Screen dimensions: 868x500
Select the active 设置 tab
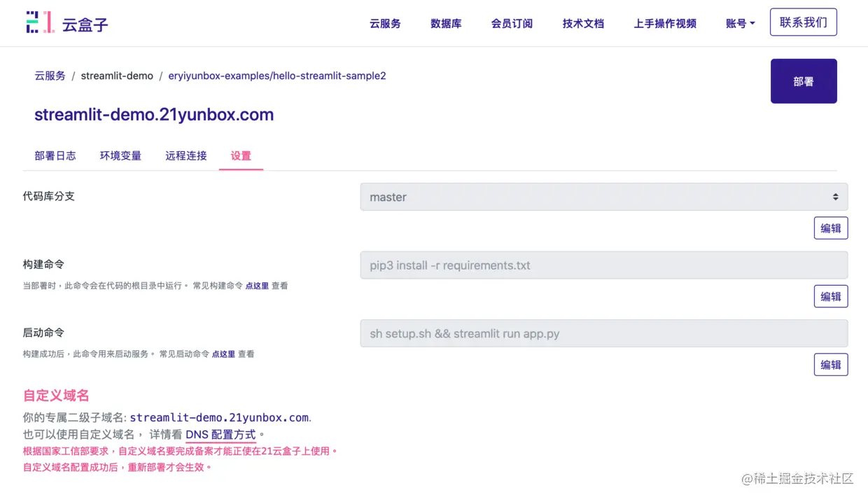(241, 155)
